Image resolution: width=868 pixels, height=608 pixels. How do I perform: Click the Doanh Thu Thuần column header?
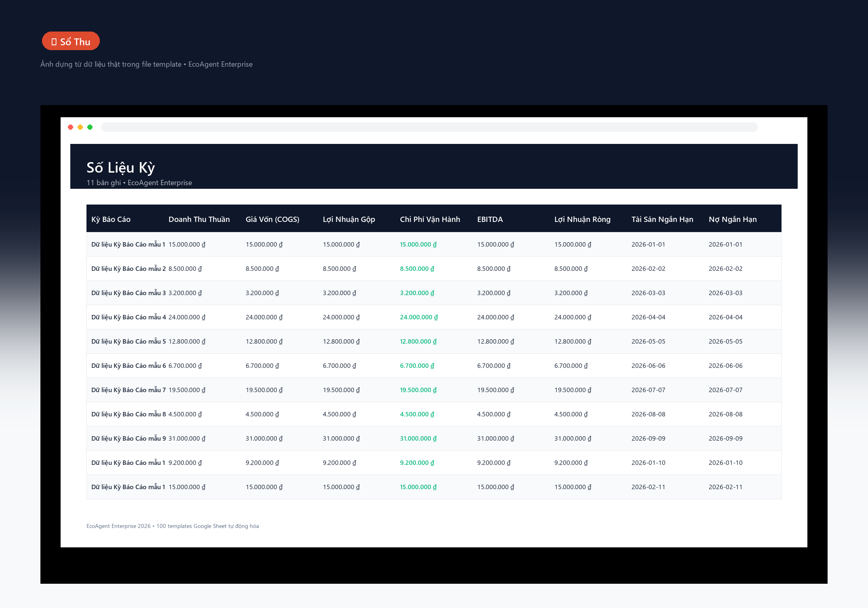tap(199, 219)
